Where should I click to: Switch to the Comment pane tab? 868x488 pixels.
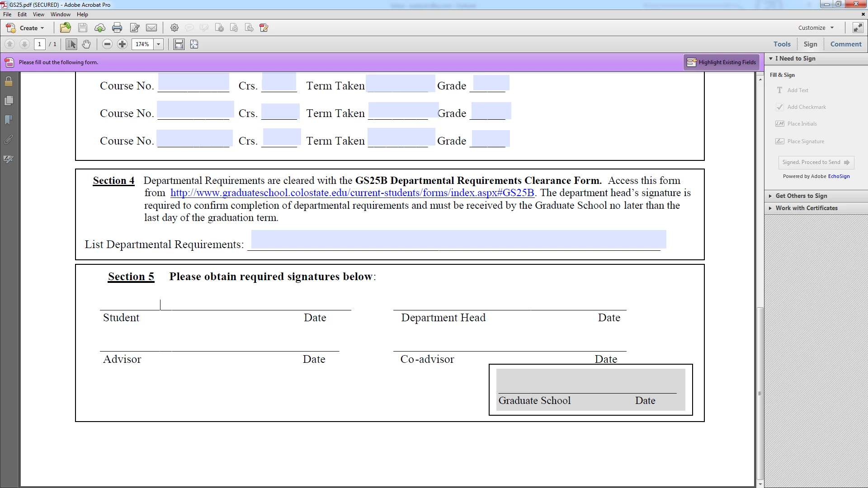tap(845, 44)
